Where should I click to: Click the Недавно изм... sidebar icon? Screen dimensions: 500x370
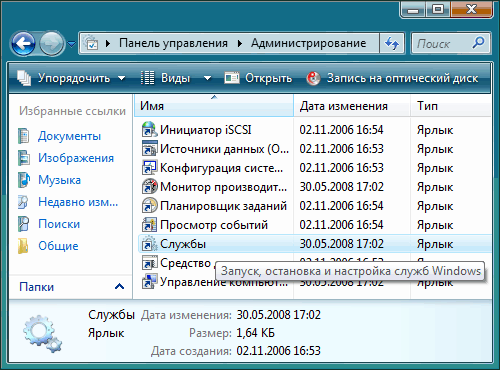[23, 202]
